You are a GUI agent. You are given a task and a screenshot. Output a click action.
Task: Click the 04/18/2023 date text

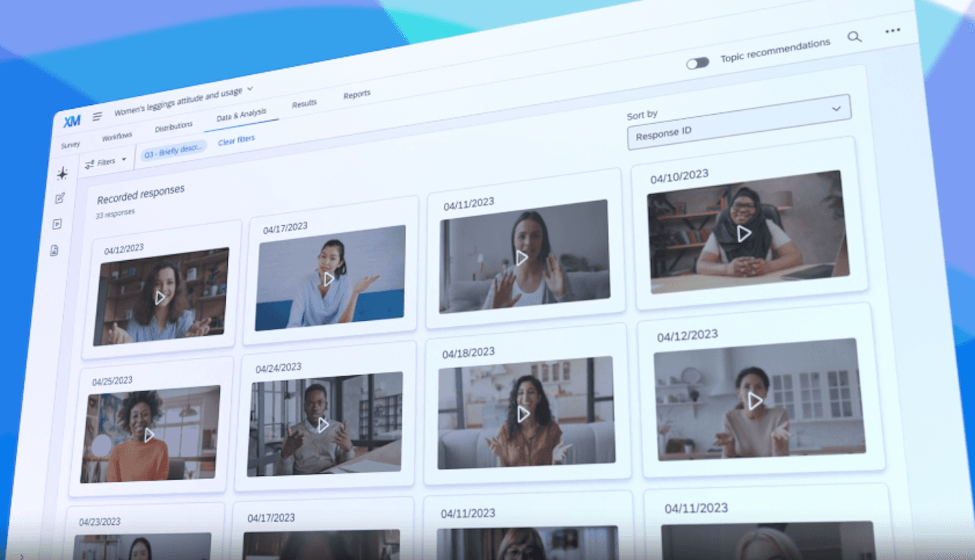468,353
